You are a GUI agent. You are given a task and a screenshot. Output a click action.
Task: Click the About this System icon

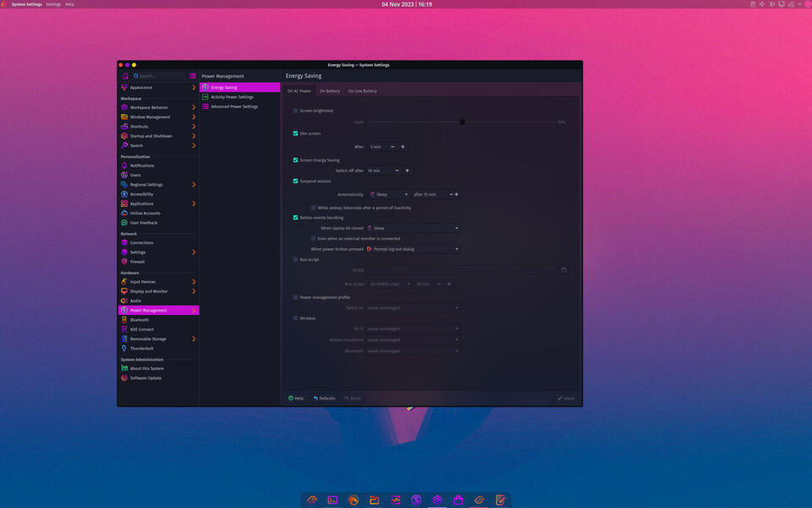click(x=124, y=368)
